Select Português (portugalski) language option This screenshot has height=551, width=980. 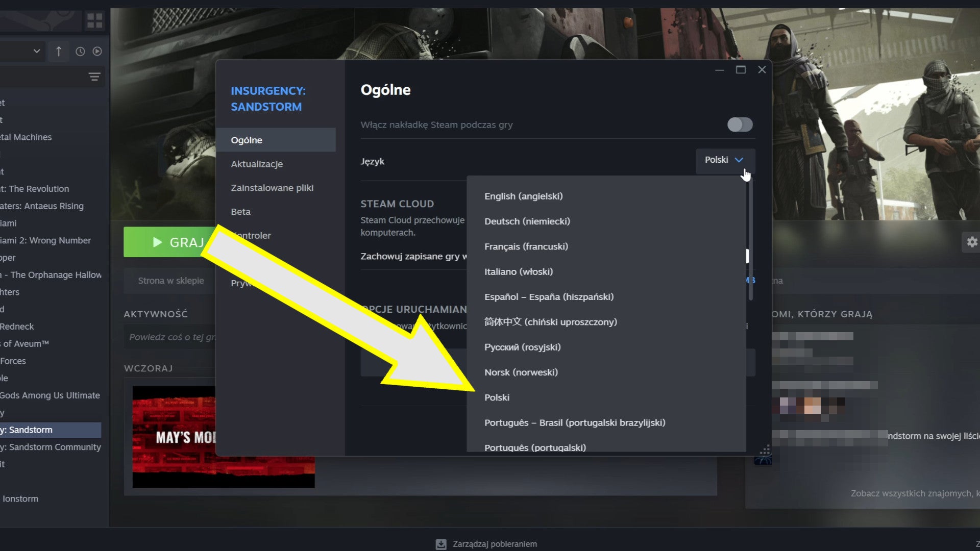pos(534,446)
